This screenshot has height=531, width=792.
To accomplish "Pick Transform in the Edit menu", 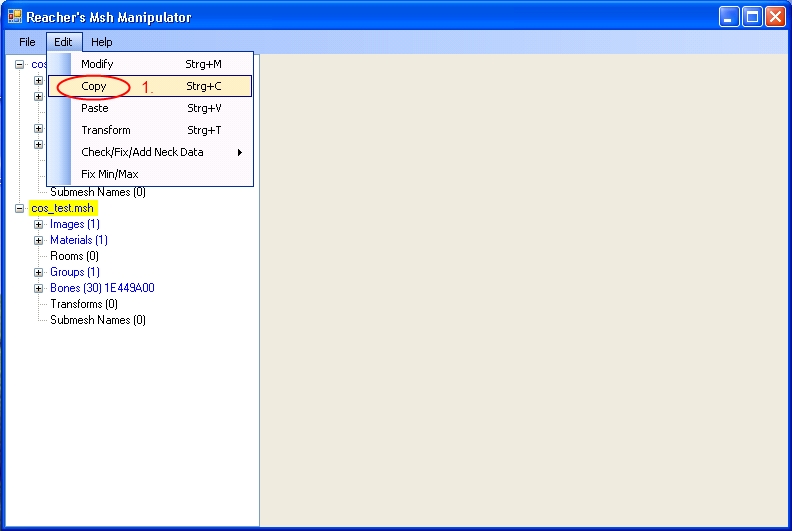I will click(106, 130).
